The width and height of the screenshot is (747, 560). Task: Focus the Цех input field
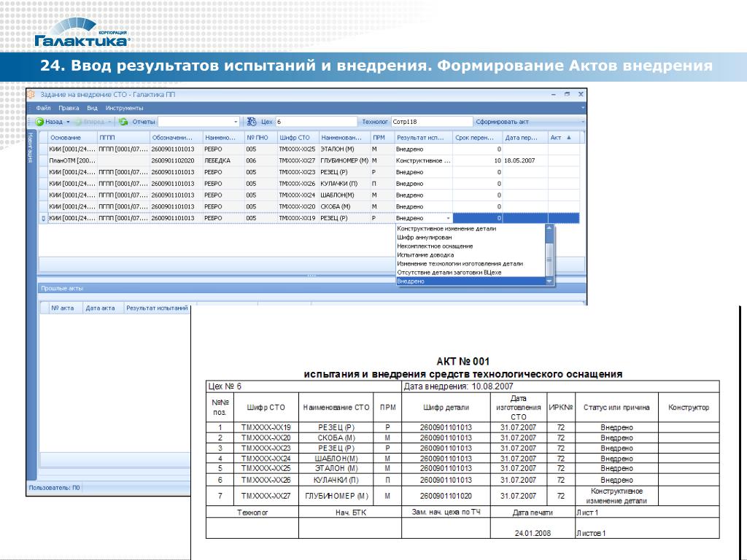(317, 122)
